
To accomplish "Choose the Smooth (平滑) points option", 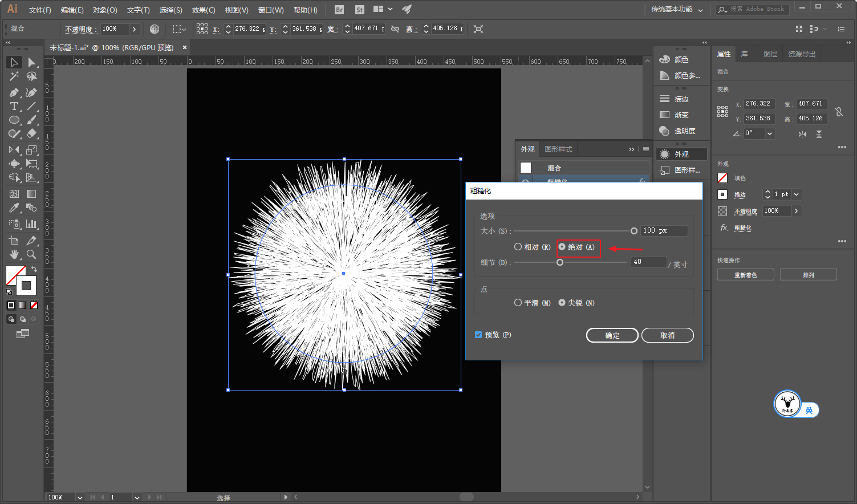I will pos(518,303).
